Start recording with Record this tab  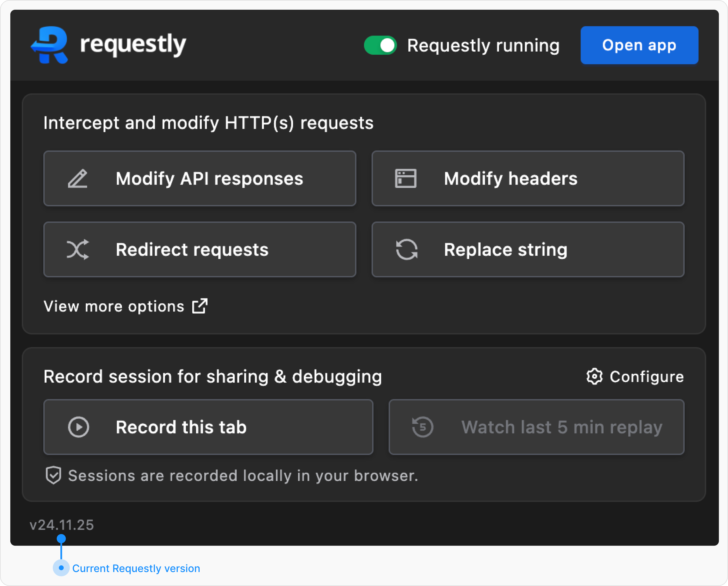[181, 427]
